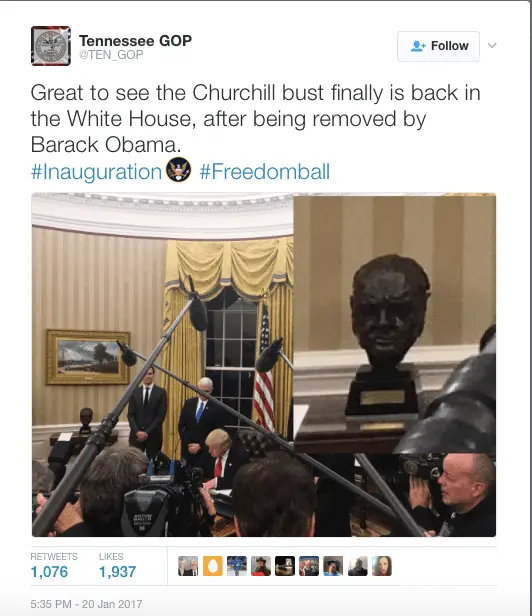Open the dark silhouette liker avatar
Image resolution: width=532 pixels, height=616 pixels.
358,566
